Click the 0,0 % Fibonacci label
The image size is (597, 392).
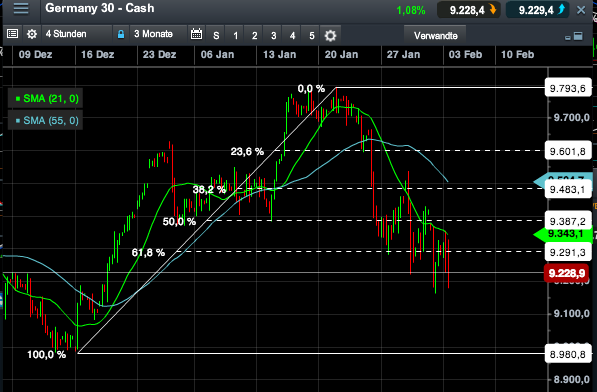coord(311,89)
